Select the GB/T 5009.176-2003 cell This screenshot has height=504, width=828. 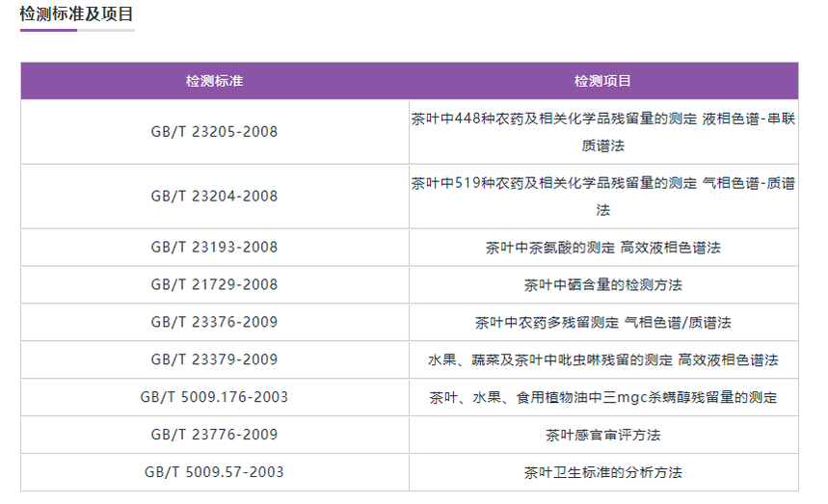coord(214,397)
